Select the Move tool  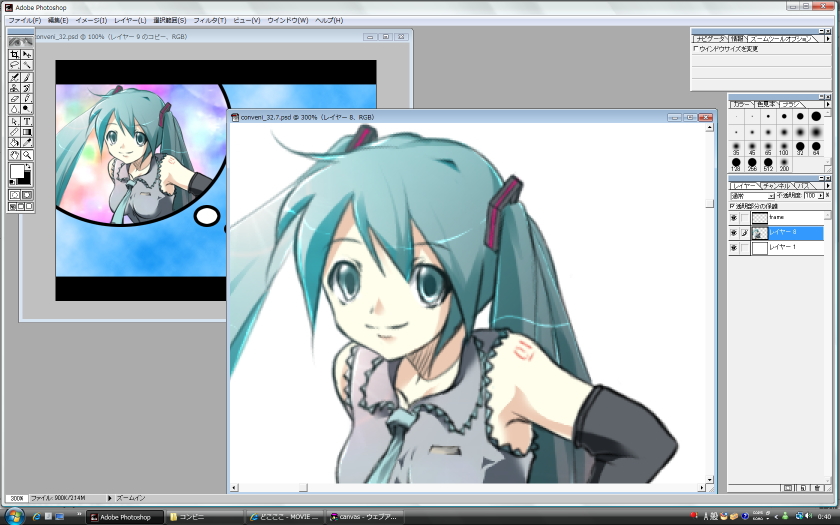click(x=27, y=55)
